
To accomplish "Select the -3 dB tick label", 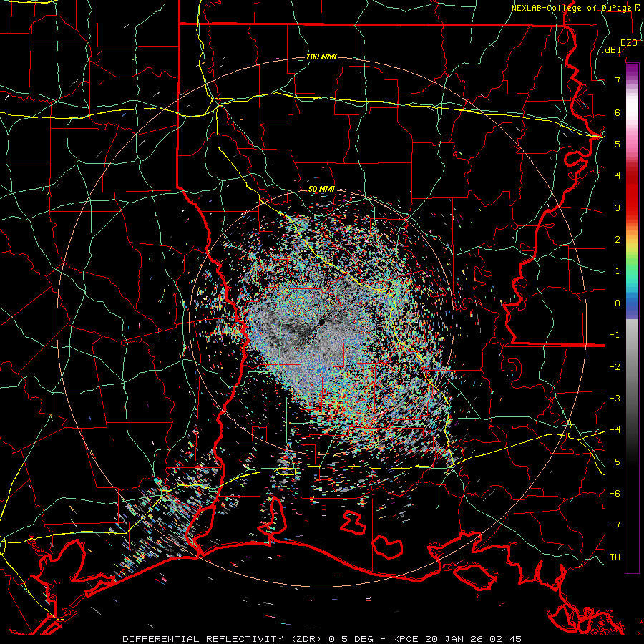I will [615, 399].
